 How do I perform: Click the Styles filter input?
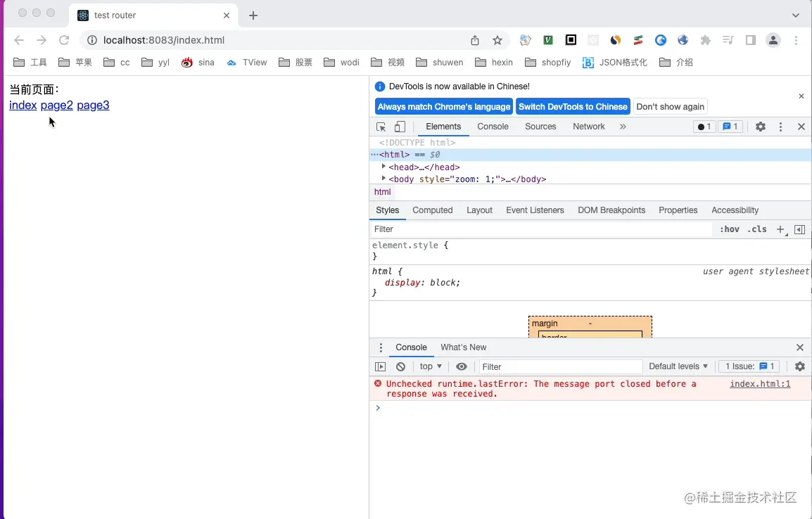click(x=541, y=229)
